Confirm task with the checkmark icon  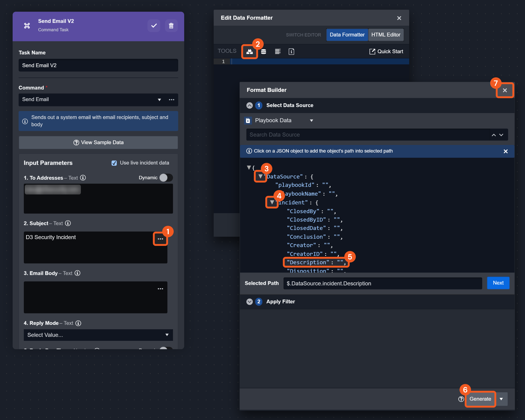pos(154,25)
